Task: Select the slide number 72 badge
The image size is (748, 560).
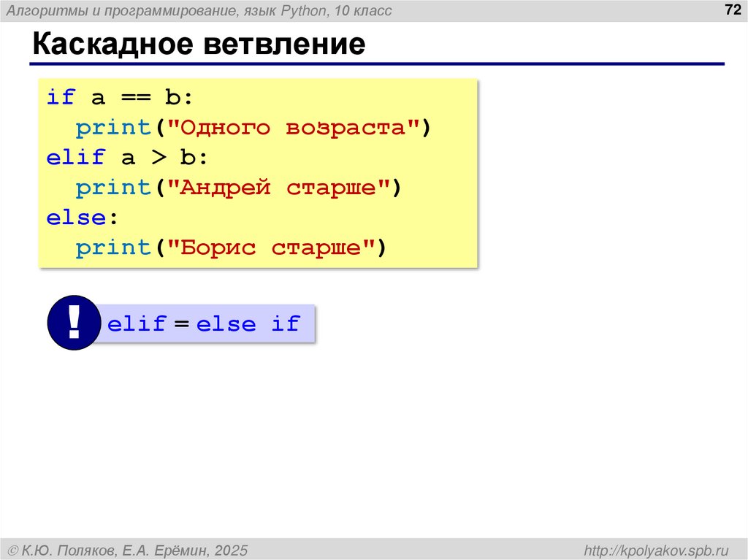Action: click(733, 11)
